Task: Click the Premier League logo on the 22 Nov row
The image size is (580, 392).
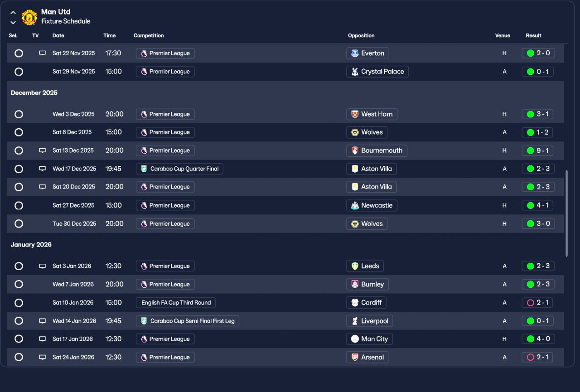Action: [144, 53]
